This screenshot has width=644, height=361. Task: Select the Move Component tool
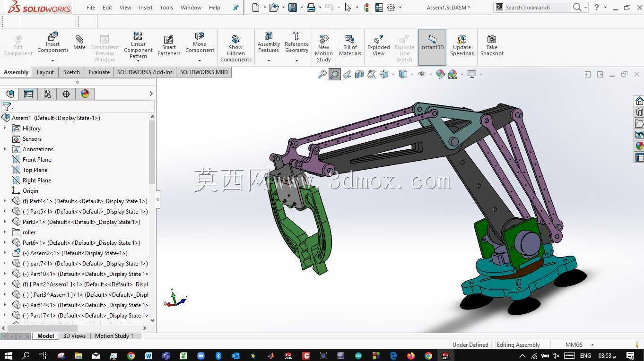tap(200, 43)
